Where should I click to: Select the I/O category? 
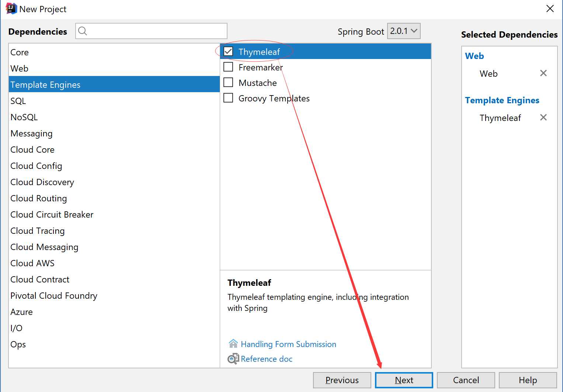[x=114, y=328]
